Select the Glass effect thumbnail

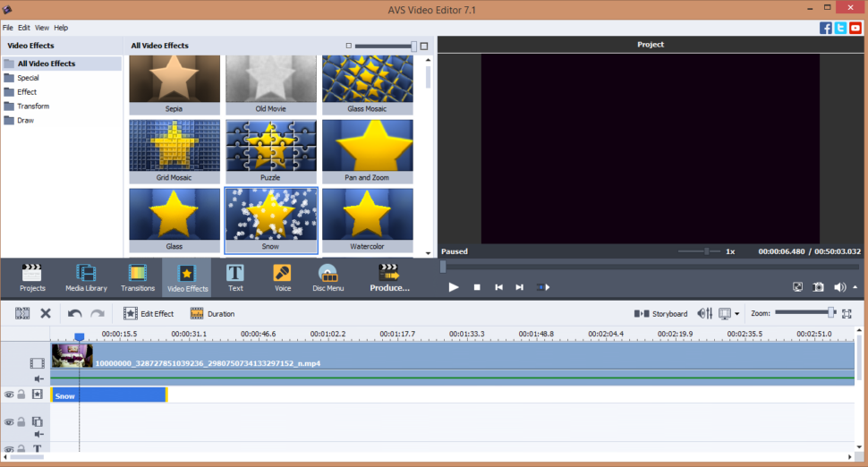[174, 220]
